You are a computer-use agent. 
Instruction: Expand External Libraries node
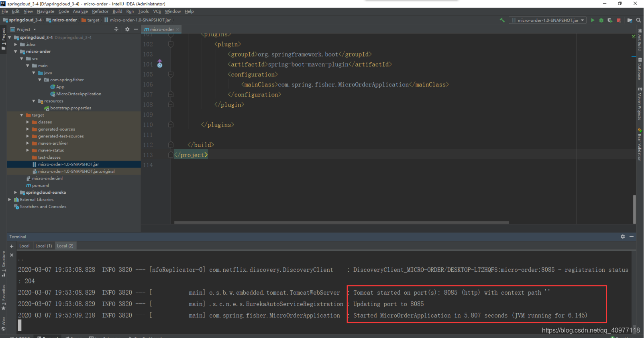[10, 199]
